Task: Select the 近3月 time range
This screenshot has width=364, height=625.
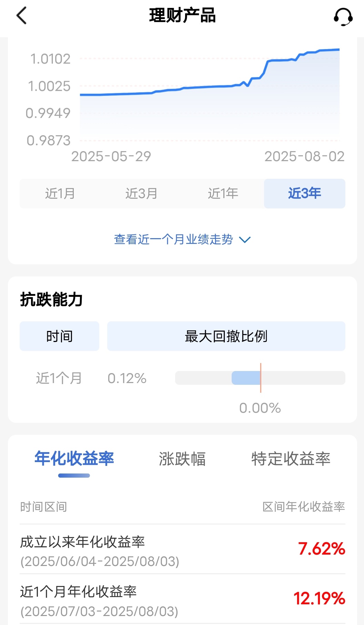Action: click(141, 194)
